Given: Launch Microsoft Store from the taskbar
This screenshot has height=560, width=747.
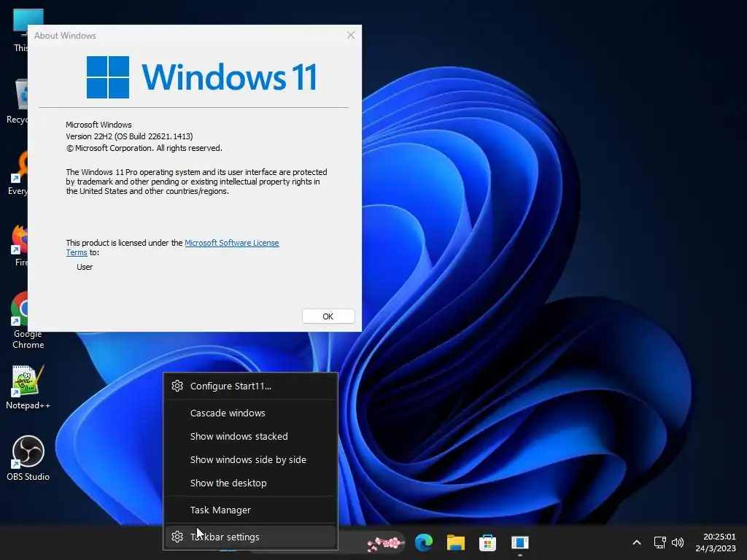Looking at the screenshot, I should [x=487, y=542].
